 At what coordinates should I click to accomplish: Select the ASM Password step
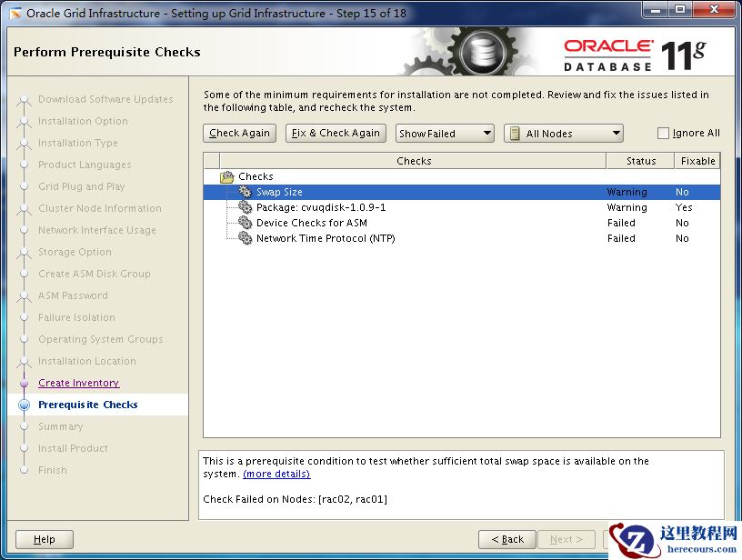pos(73,295)
